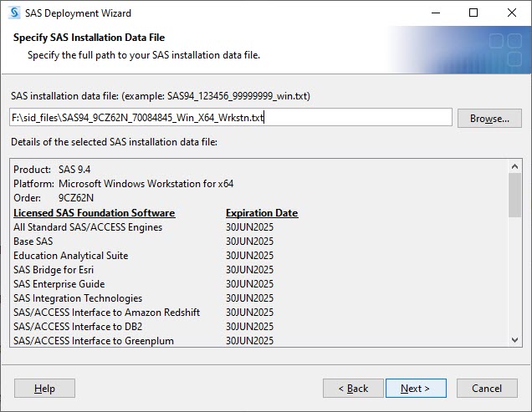Click the scroll down arrow in details list

tap(514, 340)
